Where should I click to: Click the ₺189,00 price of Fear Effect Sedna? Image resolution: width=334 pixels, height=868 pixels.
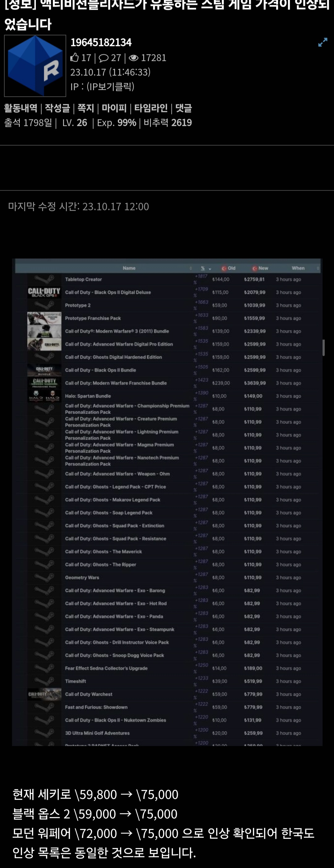click(253, 668)
